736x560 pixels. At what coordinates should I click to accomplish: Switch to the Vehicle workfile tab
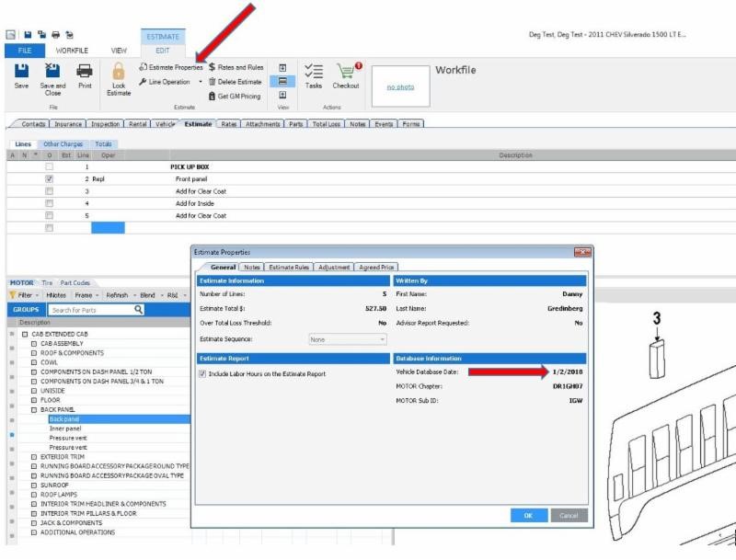165,124
